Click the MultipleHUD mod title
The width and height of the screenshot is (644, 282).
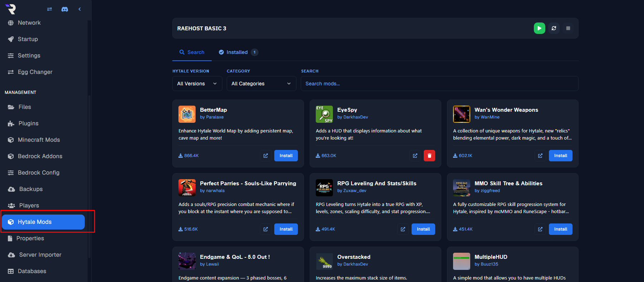491,257
